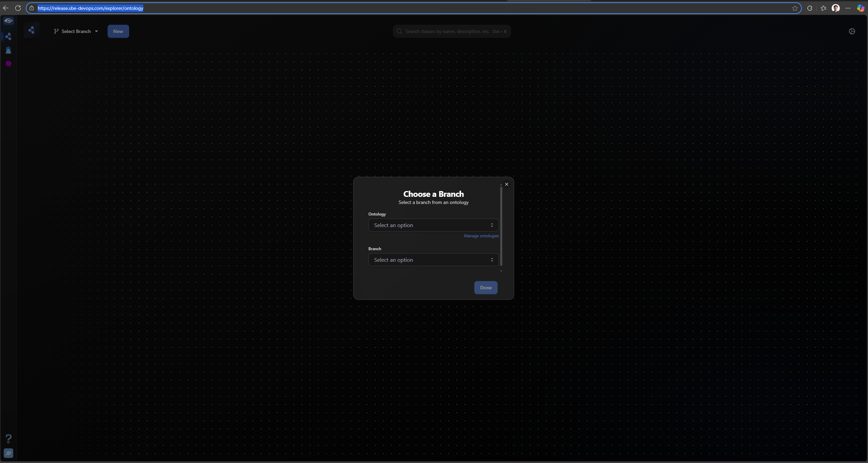Open the browser extensions puzzle icon
Screen dimensions: 868x463
click(810, 8)
